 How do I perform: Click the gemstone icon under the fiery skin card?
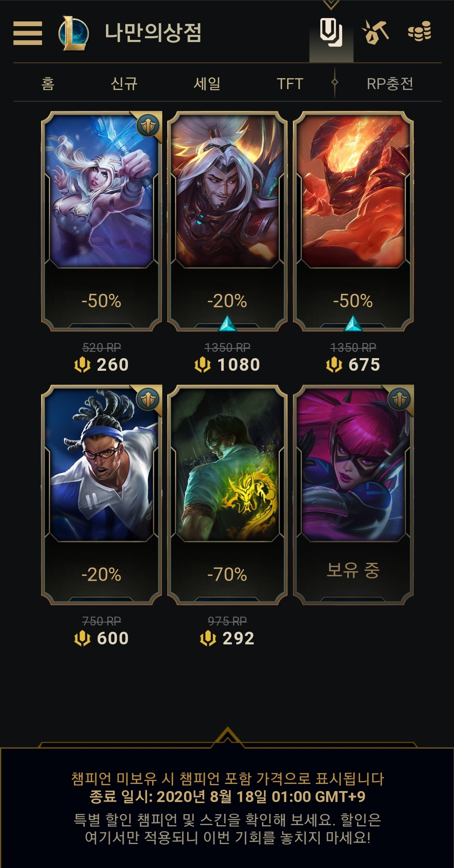pyautogui.click(x=353, y=323)
